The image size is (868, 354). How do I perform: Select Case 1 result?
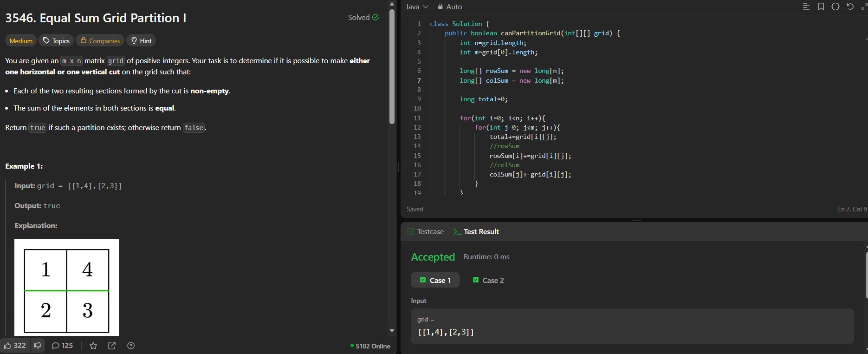435,280
